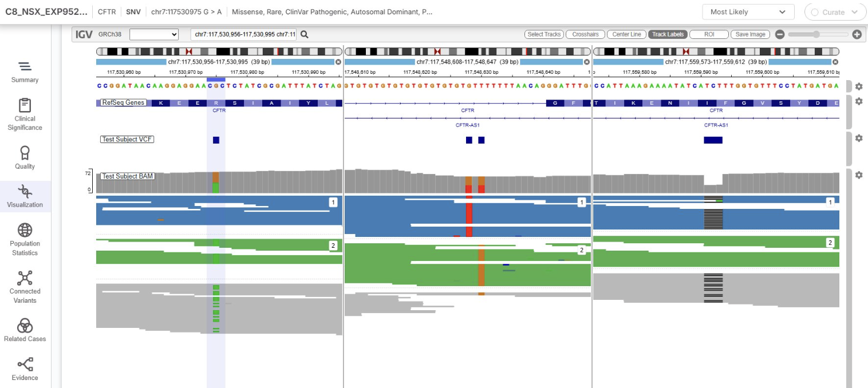This screenshot has height=388, width=868.
Task: Expand the Curate dropdown
Action: pyautogui.click(x=834, y=12)
